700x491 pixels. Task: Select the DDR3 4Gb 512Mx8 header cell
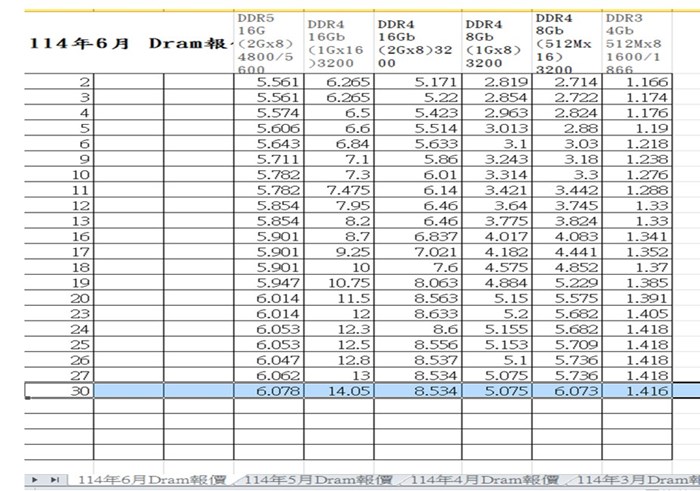point(638,44)
